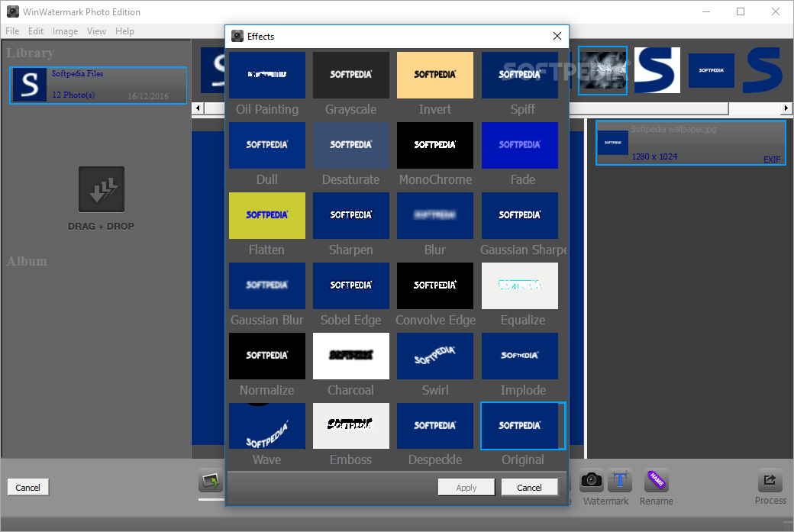The image size is (794, 532).
Task: Pick the Fade effect preview
Action: click(x=520, y=145)
